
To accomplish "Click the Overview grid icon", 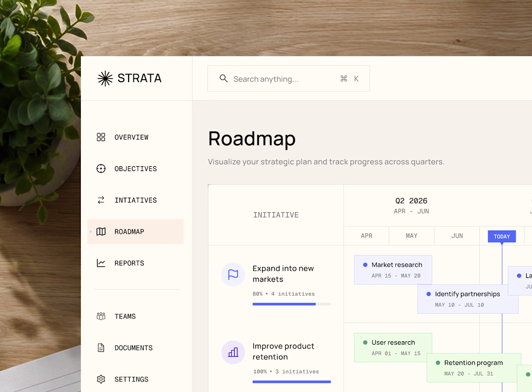I will click(101, 137).
